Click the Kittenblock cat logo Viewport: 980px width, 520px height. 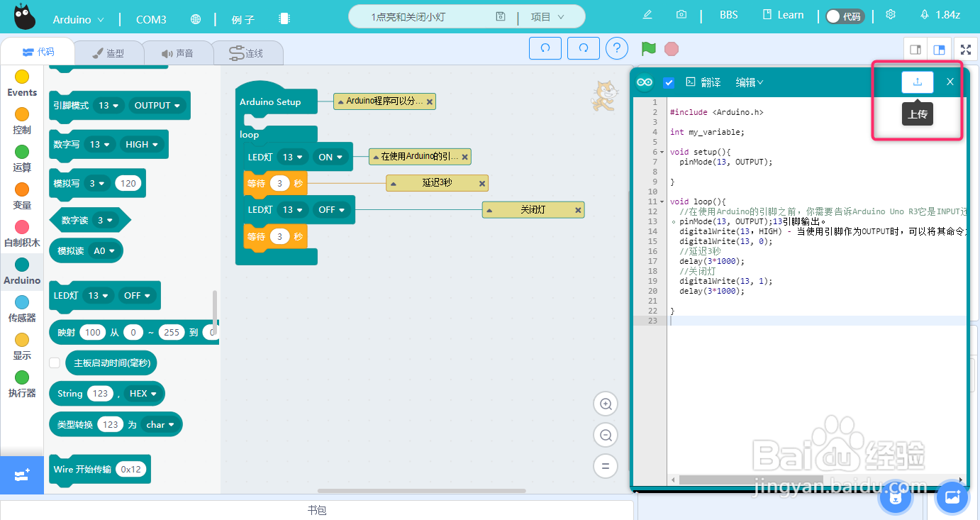point(25,16)
